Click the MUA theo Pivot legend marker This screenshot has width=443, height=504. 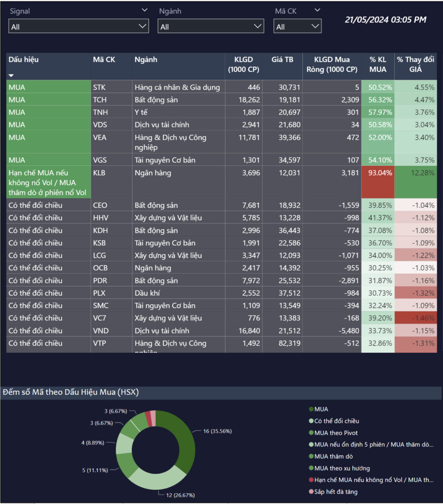[x=311, y=433]
